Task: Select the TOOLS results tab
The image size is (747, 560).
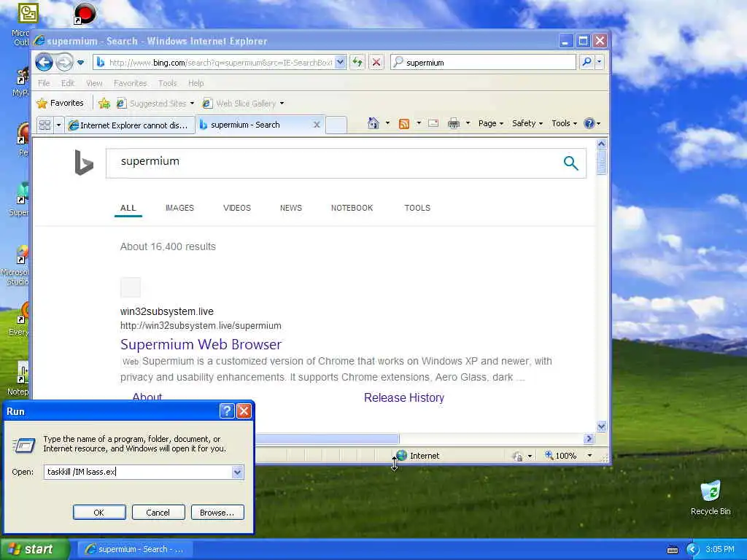Action: [417, 208]
